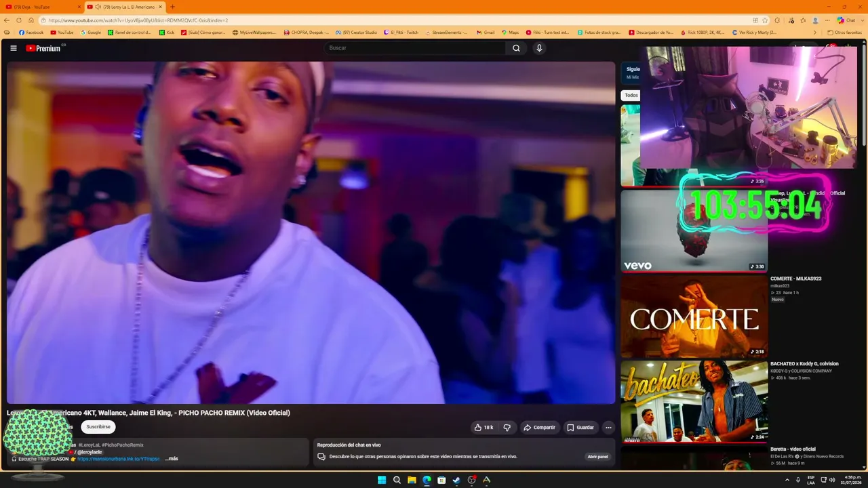
Task: Open the browser settings and more menu
Action: 827,20
